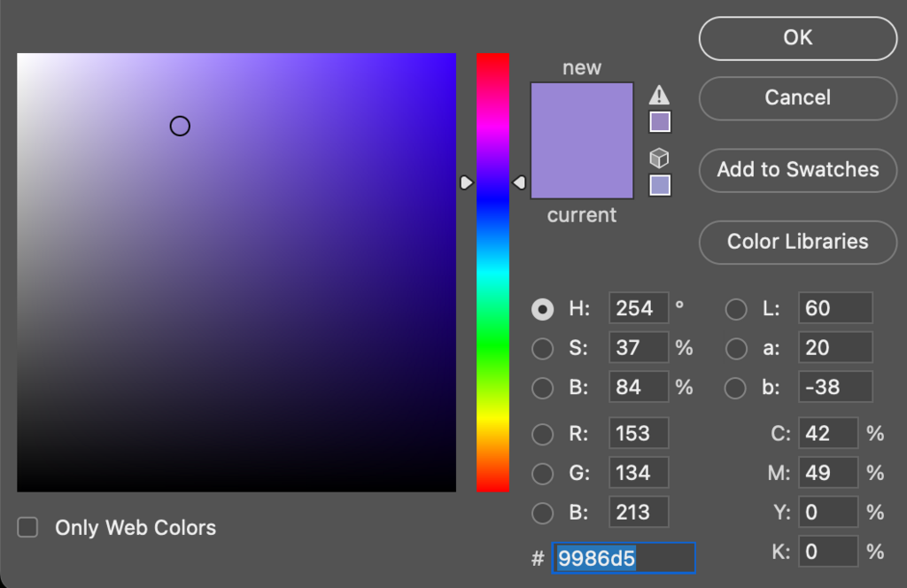Select the b radio button in Lab section
Image resolution: width=907 pixels, height=588 pixels.
point(736,387)
